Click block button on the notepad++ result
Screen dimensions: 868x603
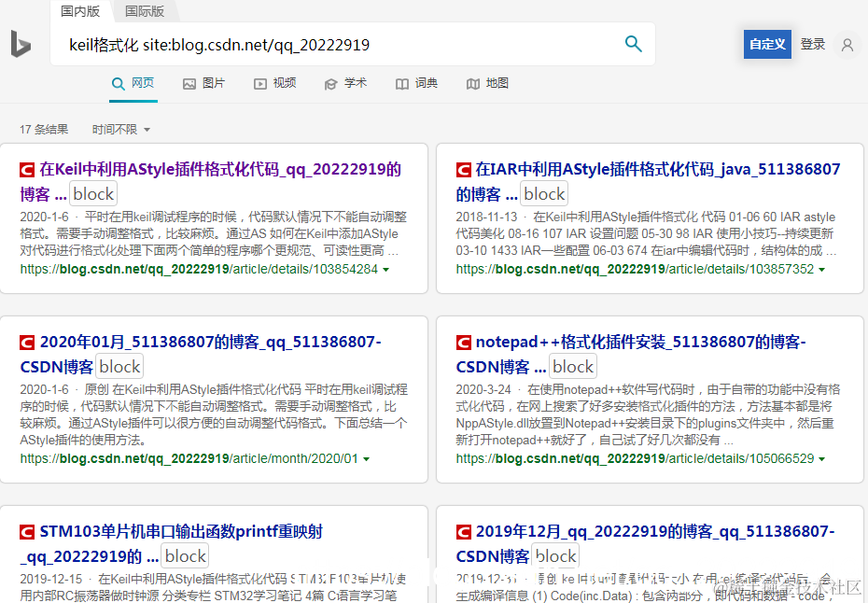click(573, 367)
